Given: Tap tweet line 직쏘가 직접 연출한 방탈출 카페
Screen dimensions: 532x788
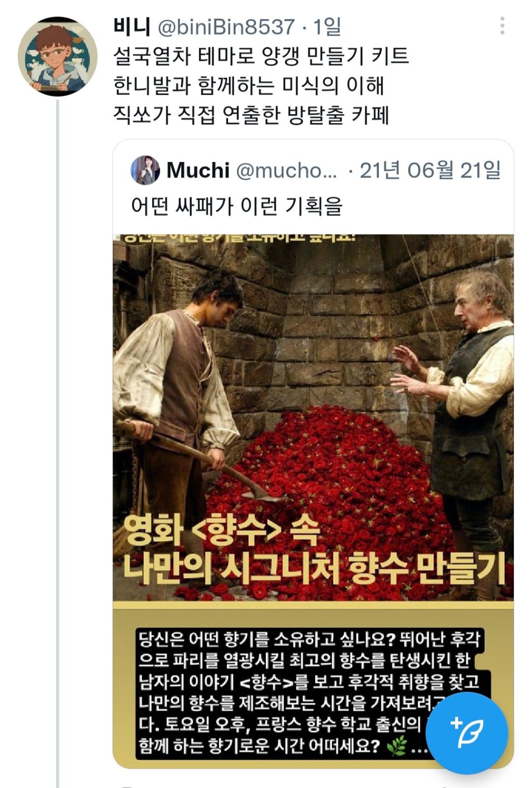Looking at the screenshot, I should coord(251,115).
